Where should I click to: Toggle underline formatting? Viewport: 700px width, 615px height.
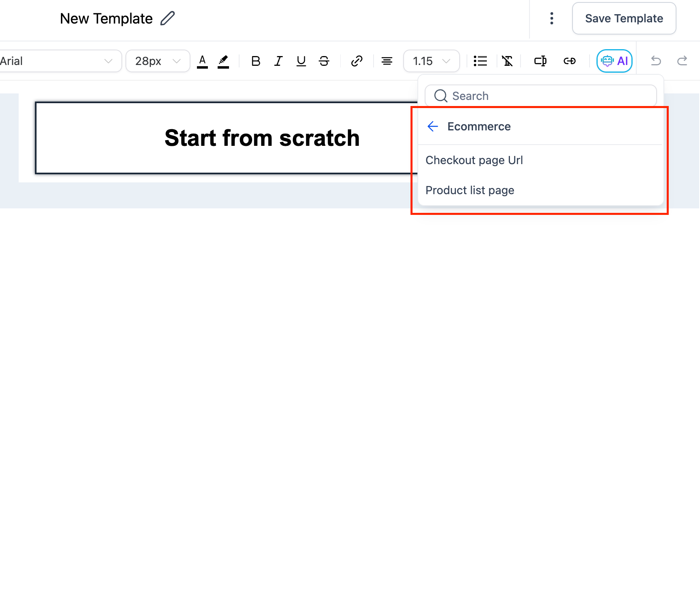pyautogui.click(x=301, y=61)
